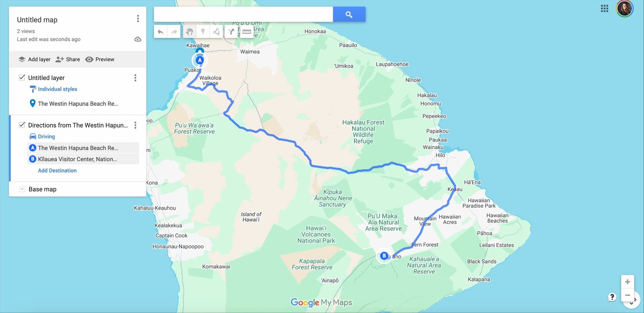644x313 pixels.
Task: Open the Directions layer options menu
Action: (135, 125)
